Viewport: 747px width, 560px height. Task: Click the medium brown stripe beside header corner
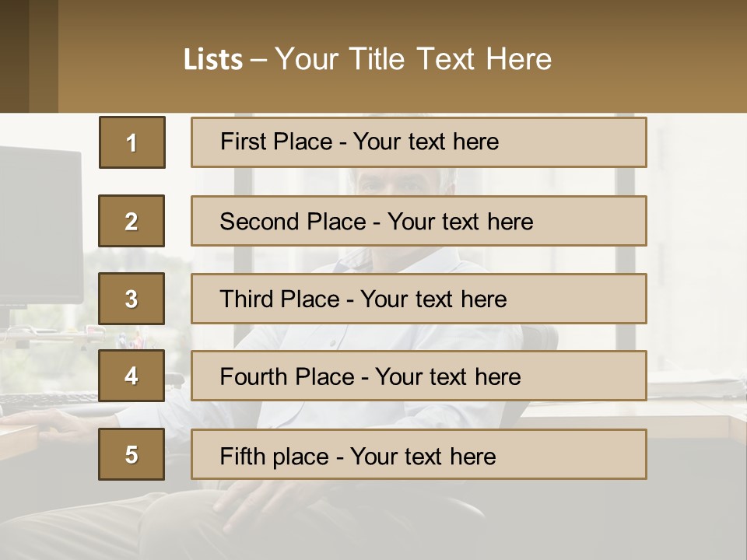(44, 56)
